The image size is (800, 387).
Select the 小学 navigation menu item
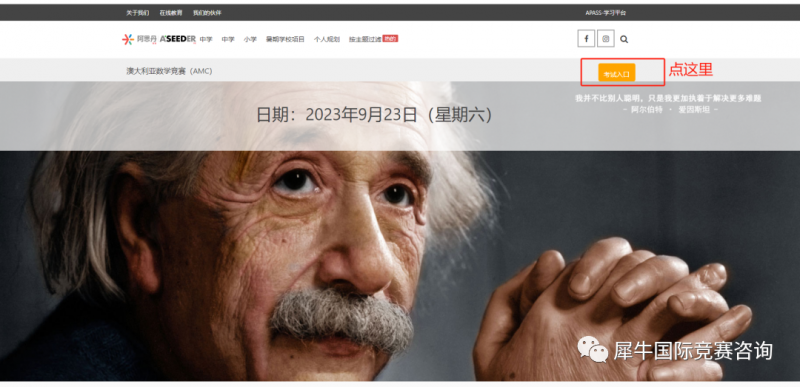[x=250, y=39]
